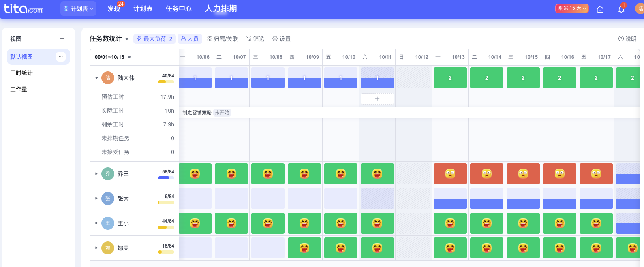Screen dimensions: 644x267
Task: Click 娜美 avatar
Action: 108,248
